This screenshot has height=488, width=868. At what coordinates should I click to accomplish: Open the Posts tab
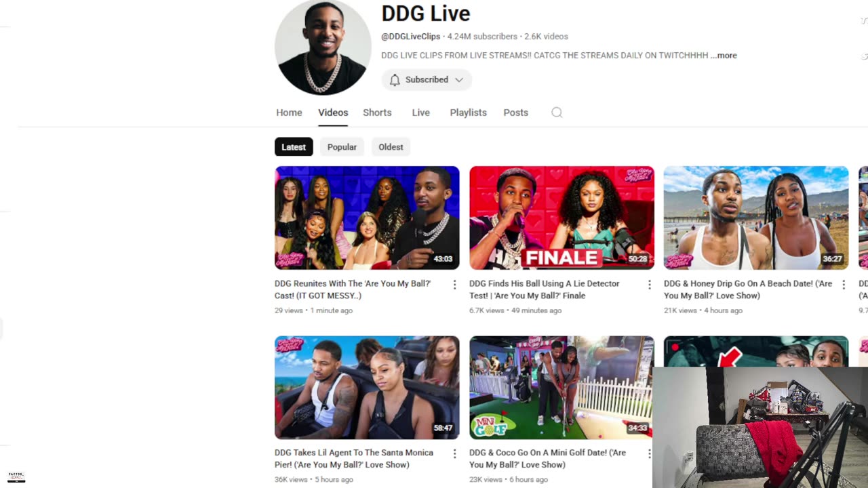click(x=515, y=113)
